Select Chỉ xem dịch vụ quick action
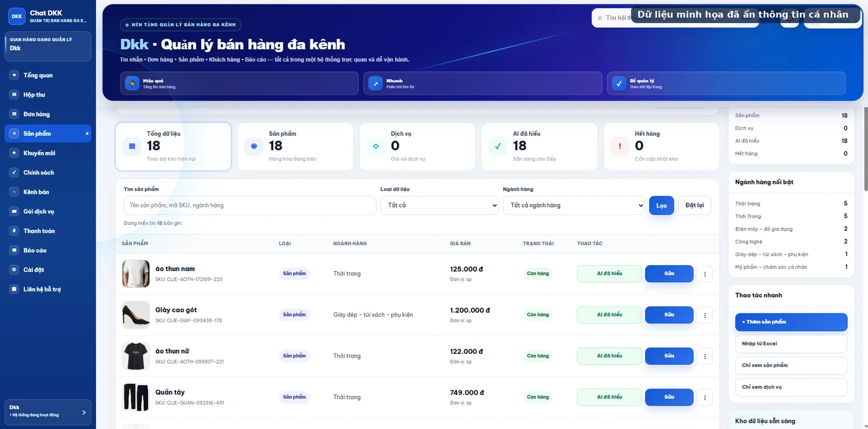The image size is (868, 429). (x=791, y=387)
